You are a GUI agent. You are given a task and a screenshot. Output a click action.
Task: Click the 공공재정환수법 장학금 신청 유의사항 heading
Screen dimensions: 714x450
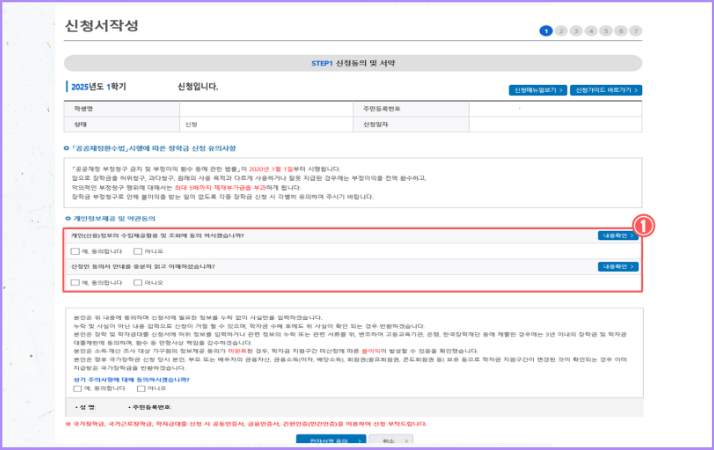tap(153, 148)
